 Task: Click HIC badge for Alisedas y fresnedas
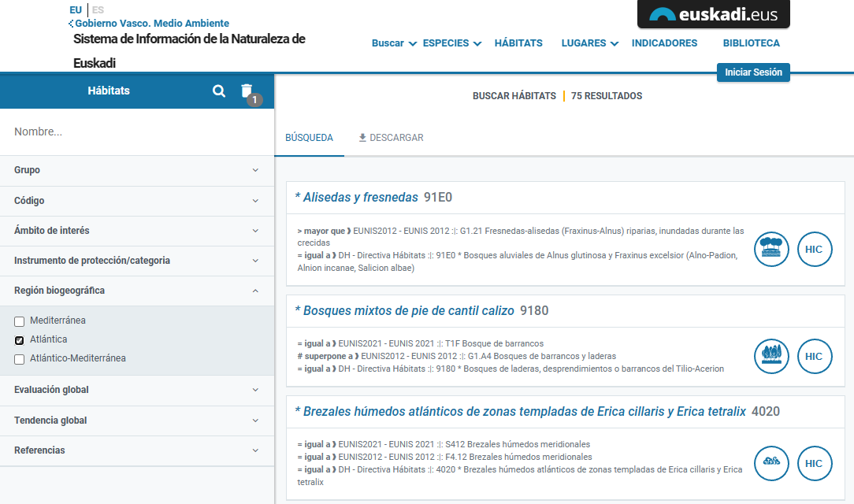pos(815,250)
